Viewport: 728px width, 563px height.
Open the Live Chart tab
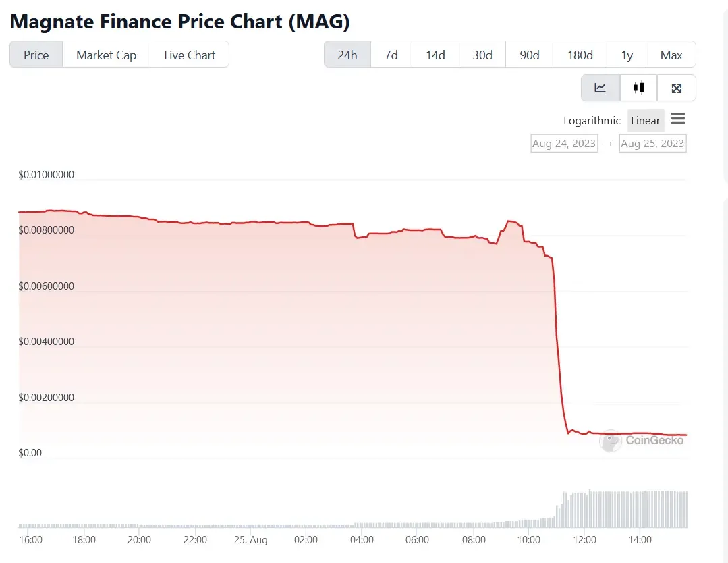190,55
